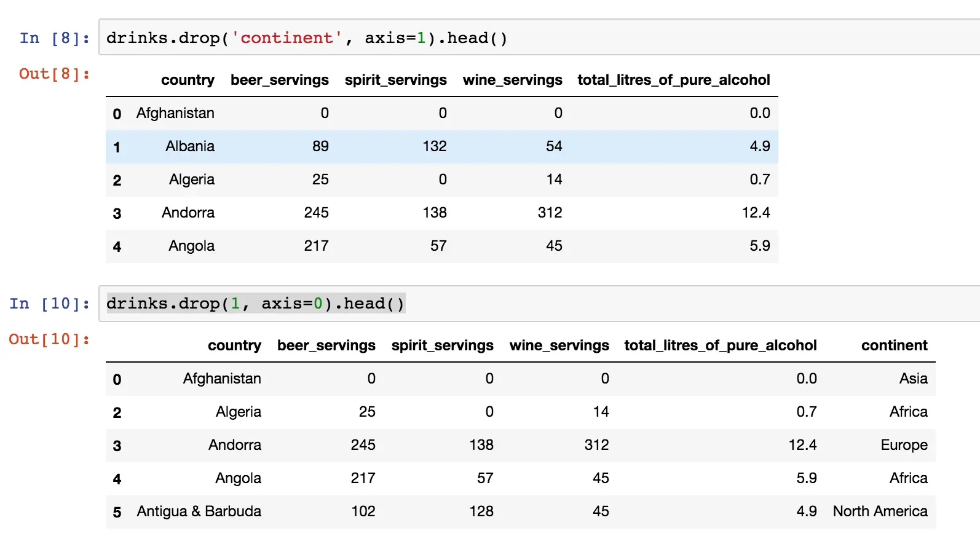This screenshot has height=547, width=980.
Task: Click the North America continent cell
Action: coord(880,511)
